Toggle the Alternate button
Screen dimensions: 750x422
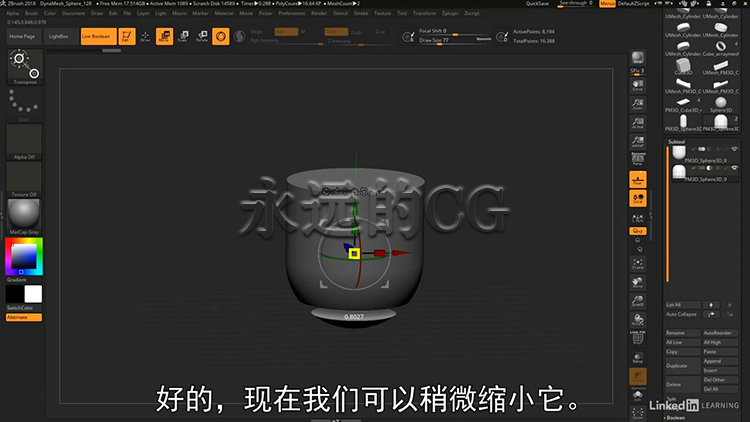coord(24,317)
